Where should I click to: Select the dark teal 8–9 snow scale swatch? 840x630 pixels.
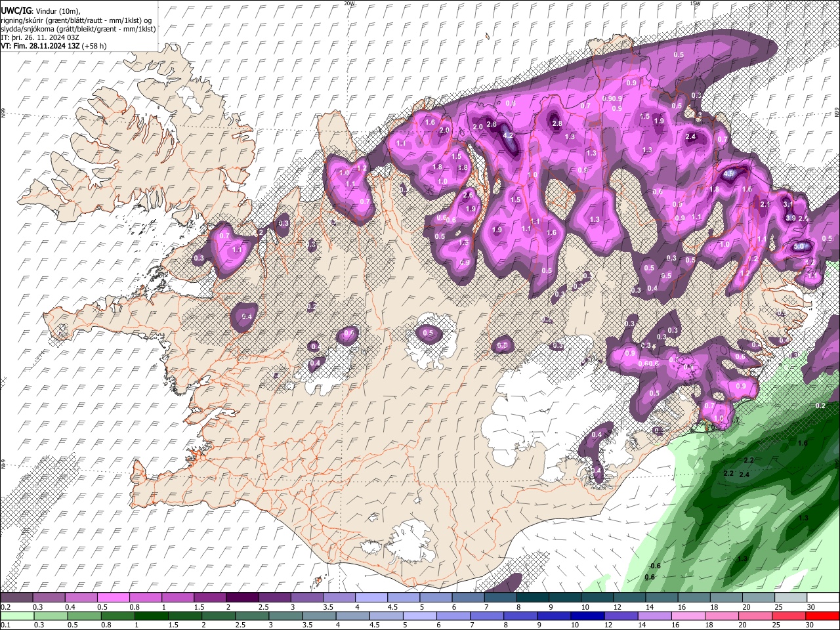pos(533,598)
